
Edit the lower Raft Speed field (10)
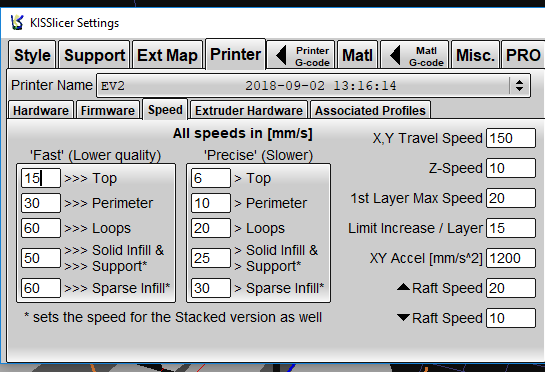[511, 318]
